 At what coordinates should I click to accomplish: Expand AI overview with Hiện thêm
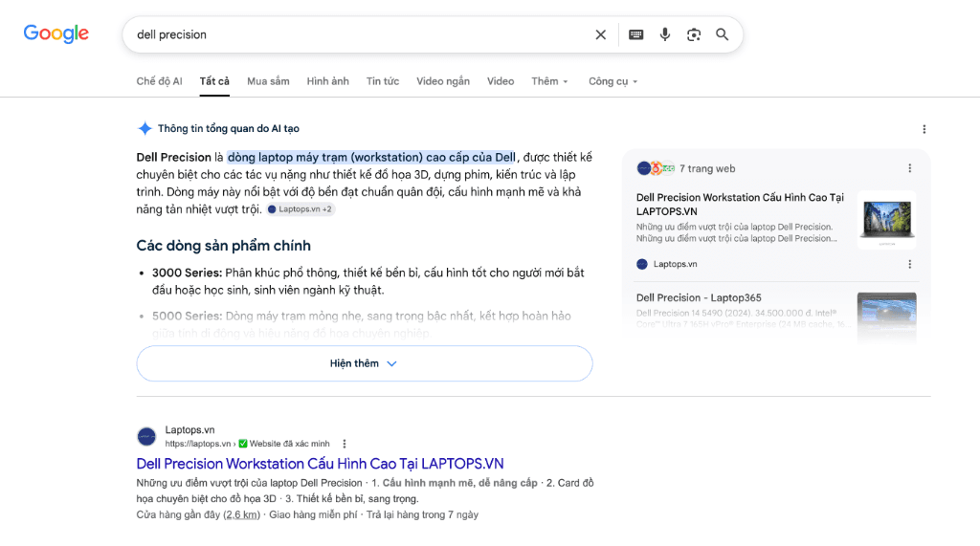point(365,363)
